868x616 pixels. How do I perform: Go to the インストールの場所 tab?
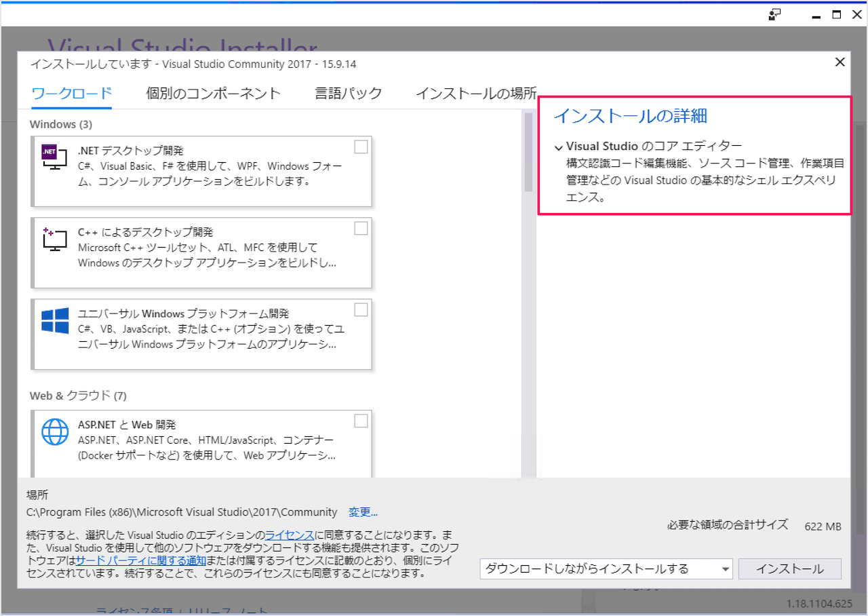pos(476,94)
